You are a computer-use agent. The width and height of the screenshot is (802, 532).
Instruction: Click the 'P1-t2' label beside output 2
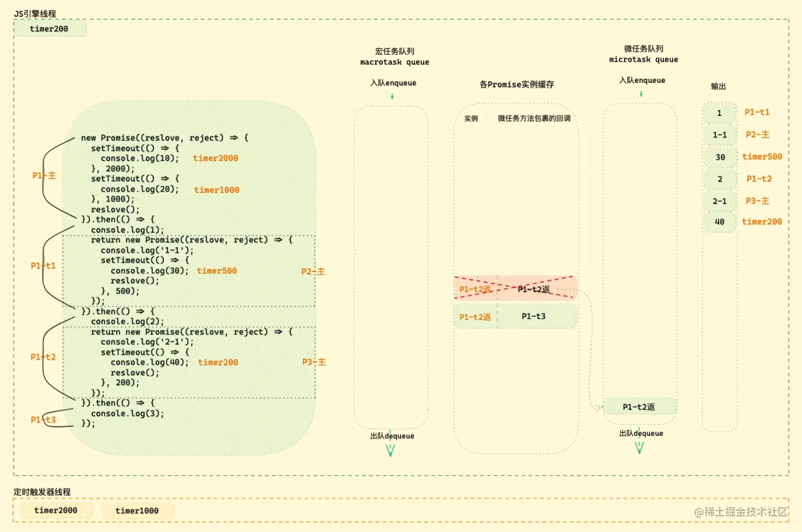pos(759,178)
